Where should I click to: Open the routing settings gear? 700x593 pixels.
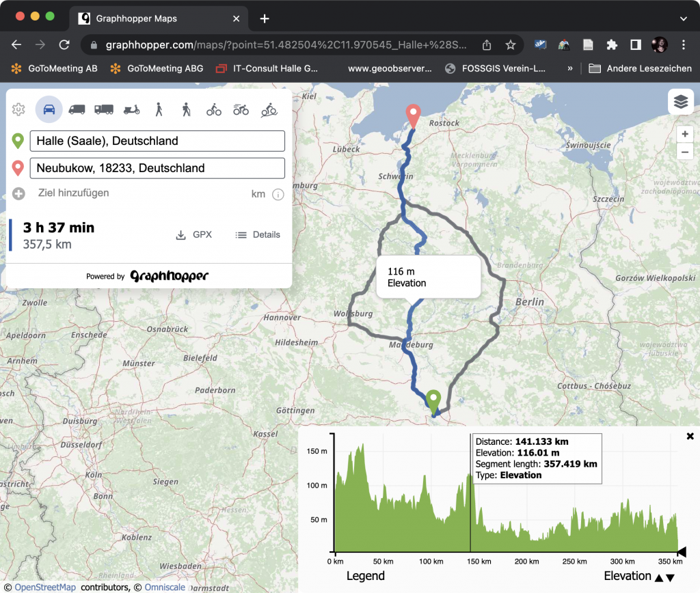19,109
